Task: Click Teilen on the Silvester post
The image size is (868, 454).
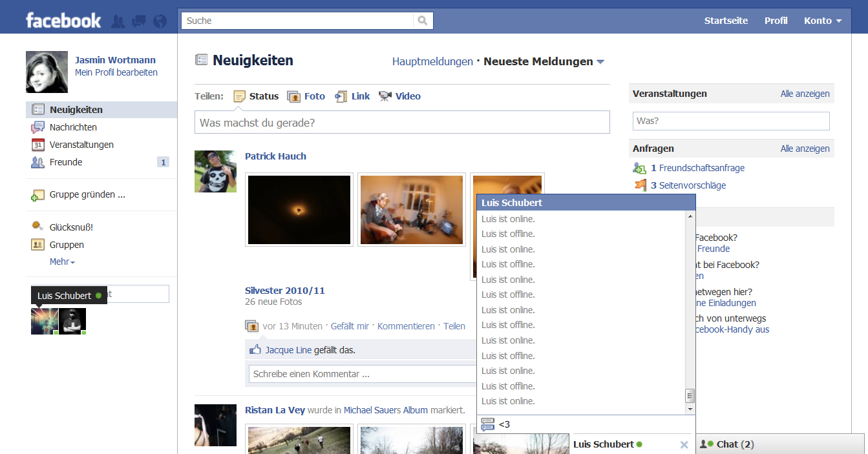Action: (x=454, y=326)
